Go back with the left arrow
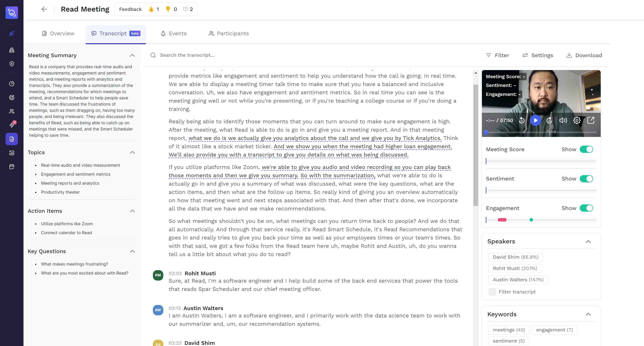Screen dimensions: 644x346 coord(44,9)
